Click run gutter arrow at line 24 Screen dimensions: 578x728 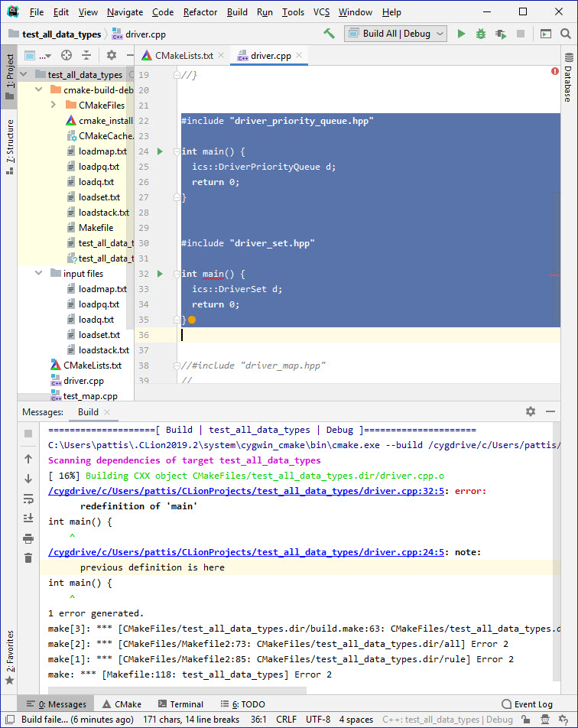tap(161, 151)
